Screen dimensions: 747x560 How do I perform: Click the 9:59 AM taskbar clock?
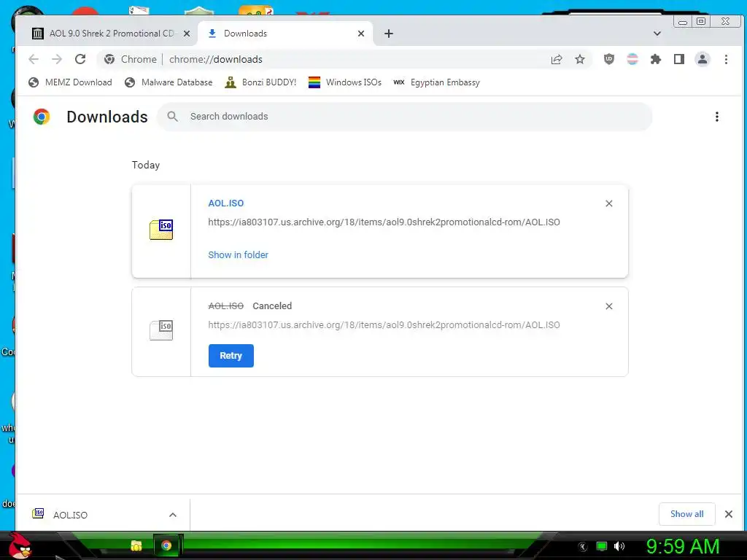(x=683, y=546)
